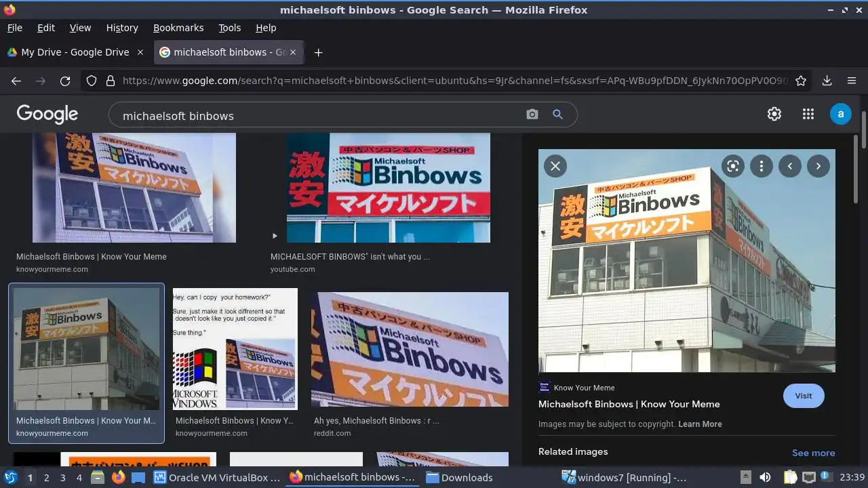Open the Help menu

(266, 28)
